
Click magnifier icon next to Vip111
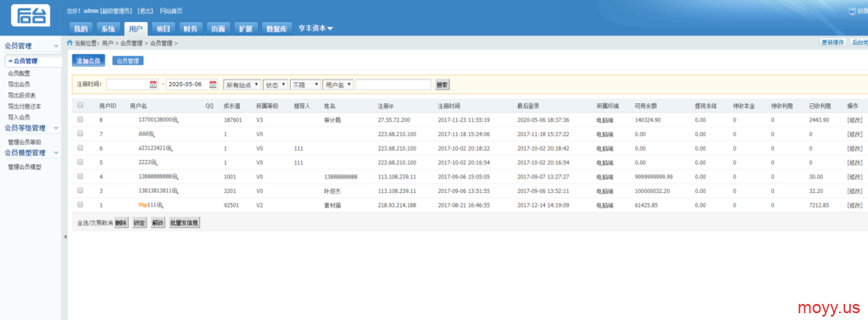160,205
